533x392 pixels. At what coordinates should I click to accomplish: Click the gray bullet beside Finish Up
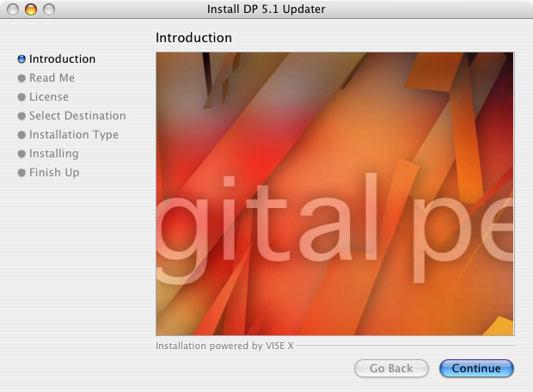coord(21,173)
